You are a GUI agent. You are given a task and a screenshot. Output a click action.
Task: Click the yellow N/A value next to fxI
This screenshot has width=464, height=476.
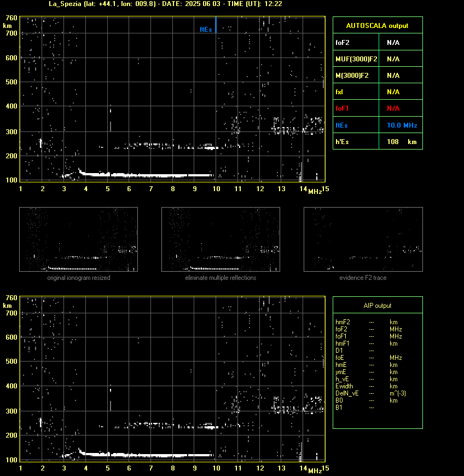click(x=393, y=91)
